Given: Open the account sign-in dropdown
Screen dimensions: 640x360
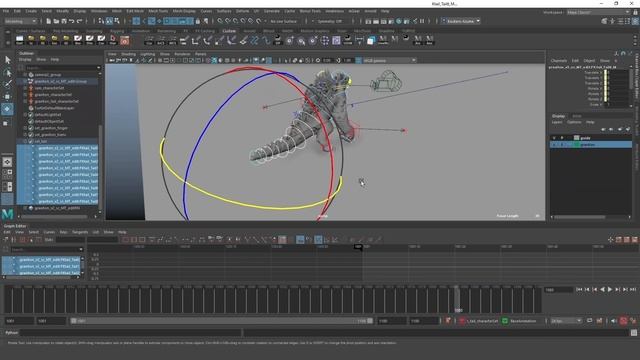Looking at the screenshot, I should [461, 21].
